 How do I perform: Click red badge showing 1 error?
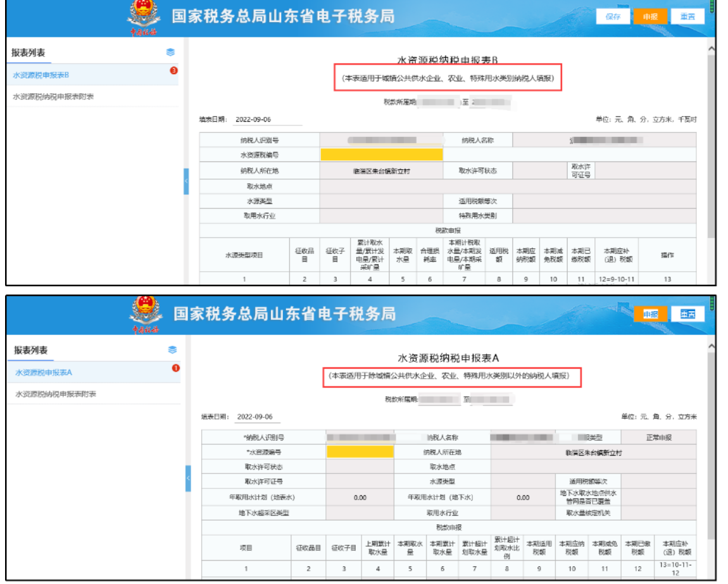click(175, 368)
